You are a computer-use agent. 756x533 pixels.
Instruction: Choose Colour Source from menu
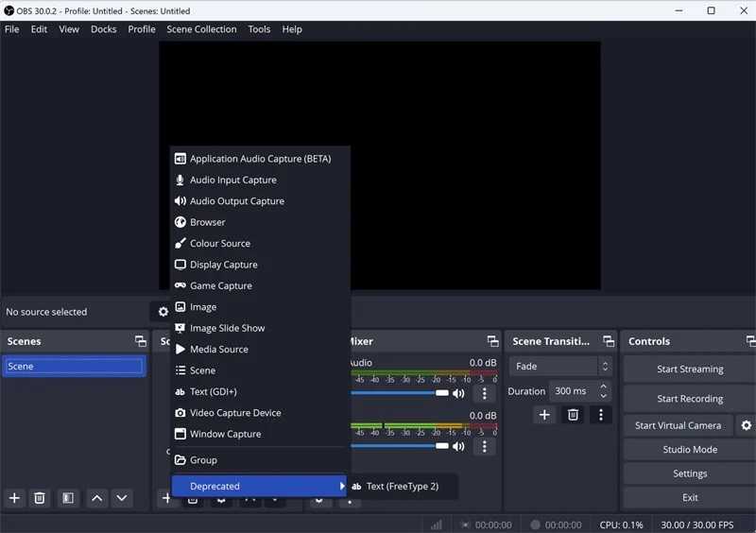[259, 244]
